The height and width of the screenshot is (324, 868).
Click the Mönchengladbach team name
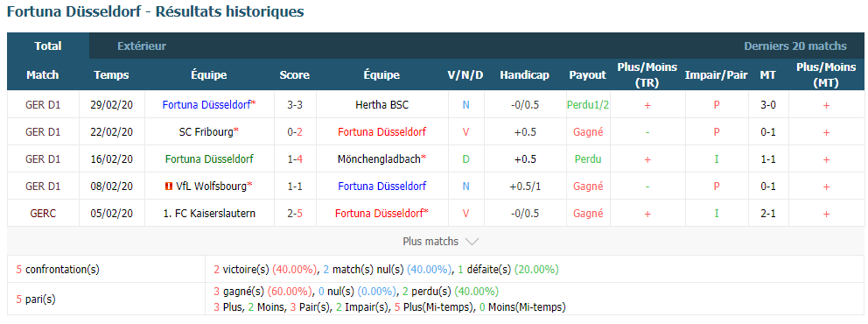tap(379, 159)
